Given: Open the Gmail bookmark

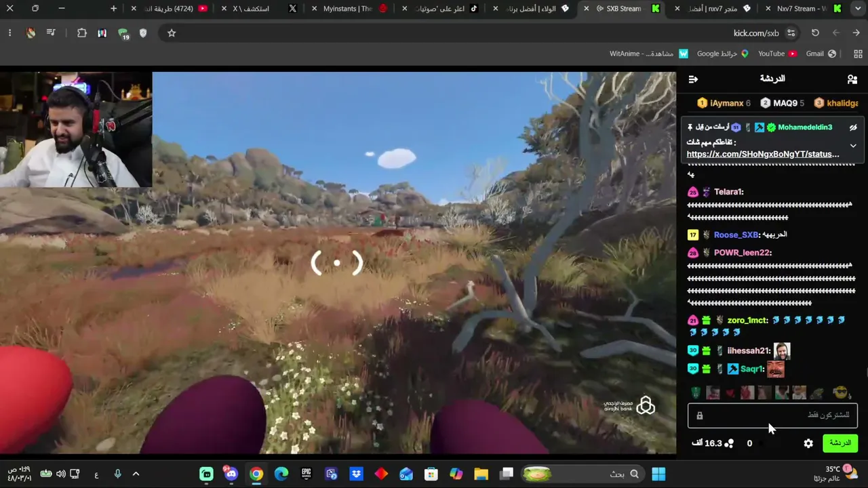Looking at the screenshot, I should 821,54.
